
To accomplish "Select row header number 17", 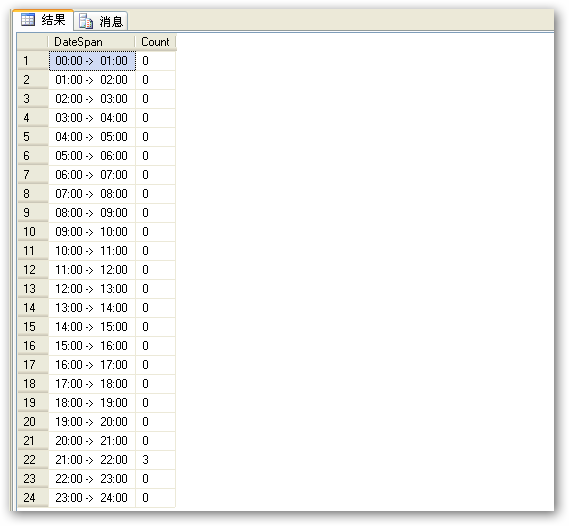I will [33, 365].
